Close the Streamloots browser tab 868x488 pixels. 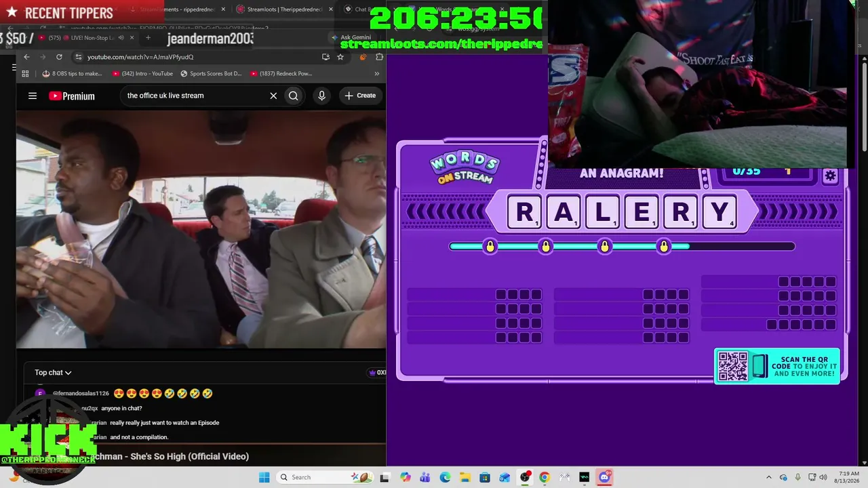tap(331, 9)
